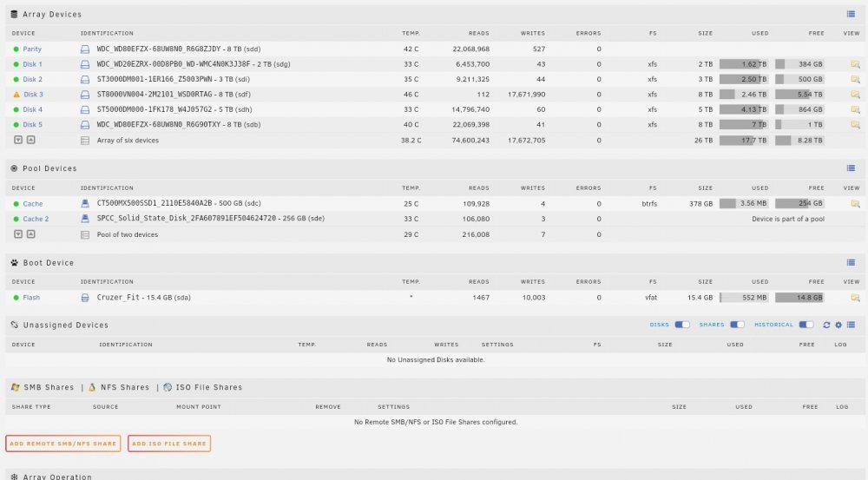
Task: Click the icon beside 'Pool of two devices'
Action: point(85,234)
